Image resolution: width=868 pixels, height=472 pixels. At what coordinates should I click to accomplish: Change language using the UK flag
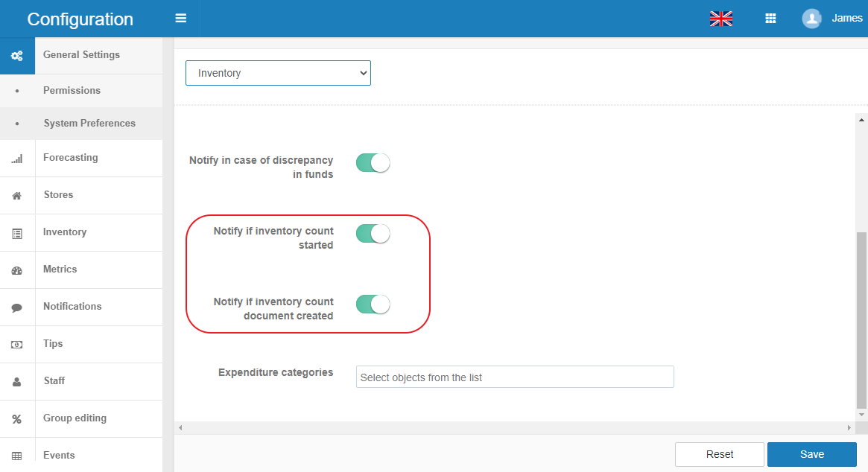pyautogui.click(x=720, y=19)
